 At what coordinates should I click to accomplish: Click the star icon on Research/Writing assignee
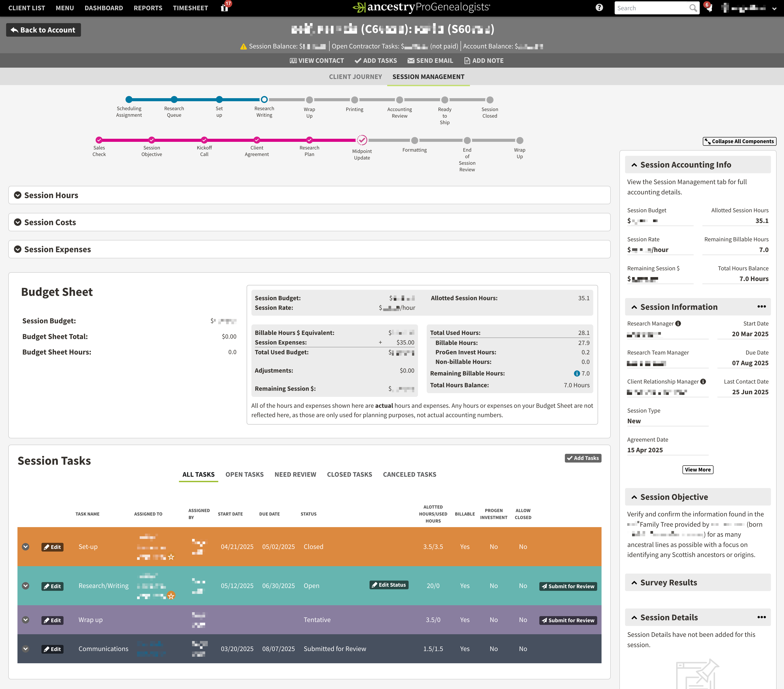pyautogui.click(x=171, y=596)
